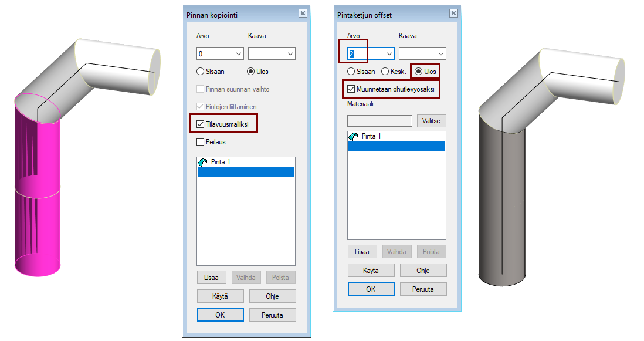Uncheck Muunnetaan ohutlevyosaksi option
Image resolution: width=644 pixels, height=341 pixels.
(351, 89)
